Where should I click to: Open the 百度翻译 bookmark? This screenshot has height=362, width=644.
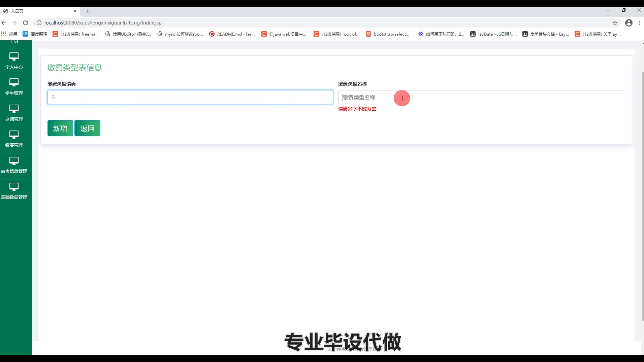point(35,34)
